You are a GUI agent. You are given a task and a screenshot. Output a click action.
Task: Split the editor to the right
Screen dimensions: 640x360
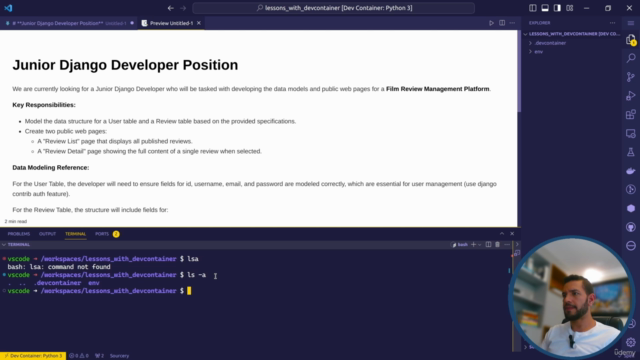click(502, 23)
